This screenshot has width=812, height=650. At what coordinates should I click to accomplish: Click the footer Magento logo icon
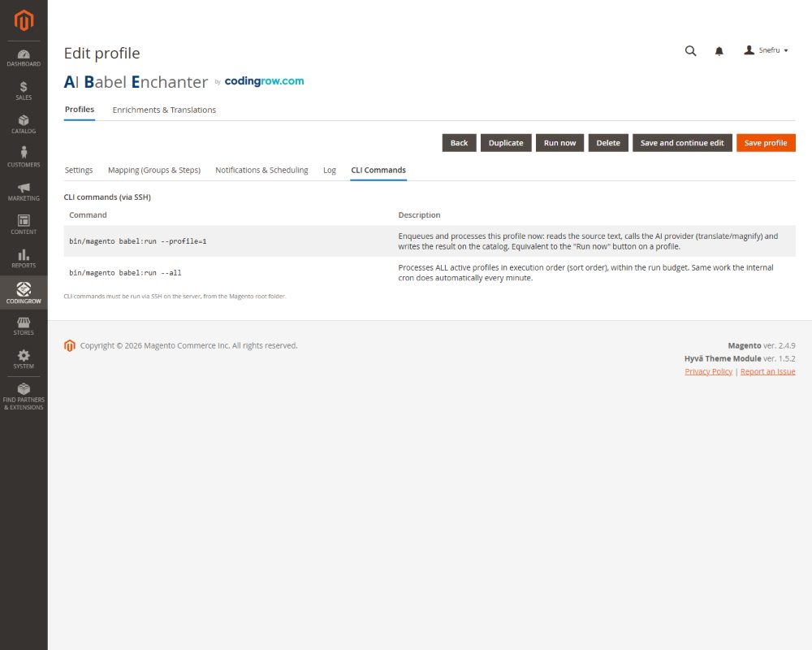point(70,346)
